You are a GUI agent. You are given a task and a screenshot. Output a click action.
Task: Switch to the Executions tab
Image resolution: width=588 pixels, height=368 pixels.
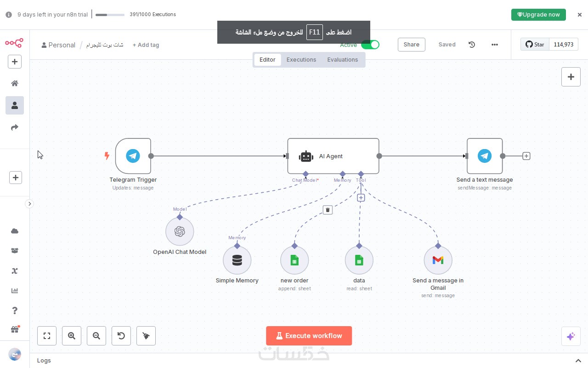[x=301, y=60]
